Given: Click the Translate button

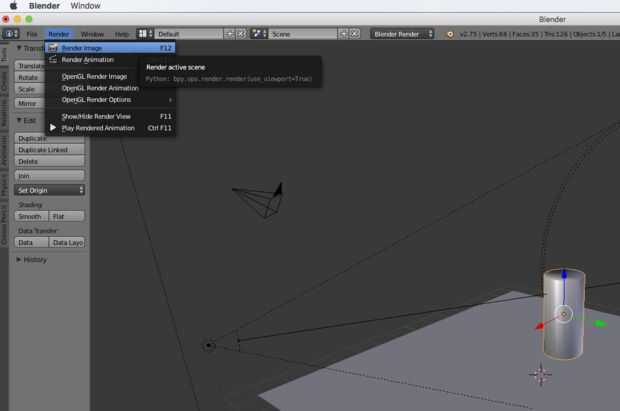Looking at the screenshot, I should (x=30, y=66).
